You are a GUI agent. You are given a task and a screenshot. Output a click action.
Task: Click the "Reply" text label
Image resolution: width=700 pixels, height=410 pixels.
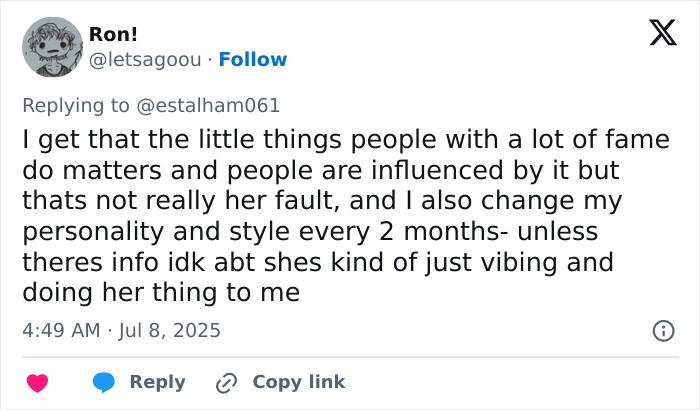[158, 382]
